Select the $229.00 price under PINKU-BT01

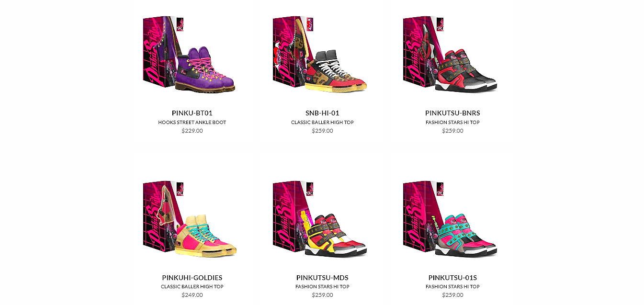point(192,131)
